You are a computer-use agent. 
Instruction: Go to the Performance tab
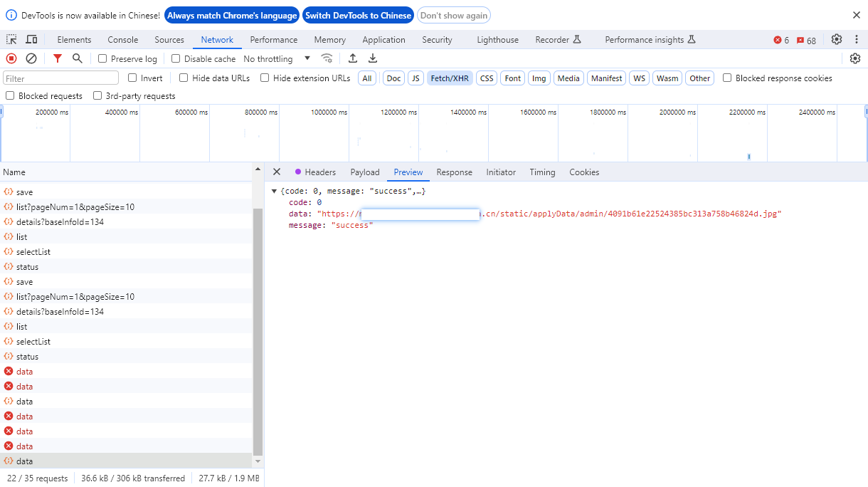274,40
